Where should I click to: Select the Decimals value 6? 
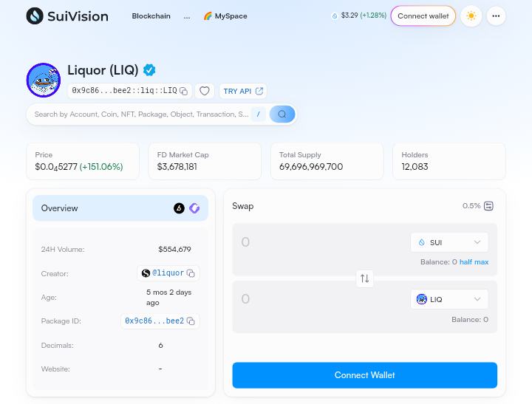pos(160,346)
